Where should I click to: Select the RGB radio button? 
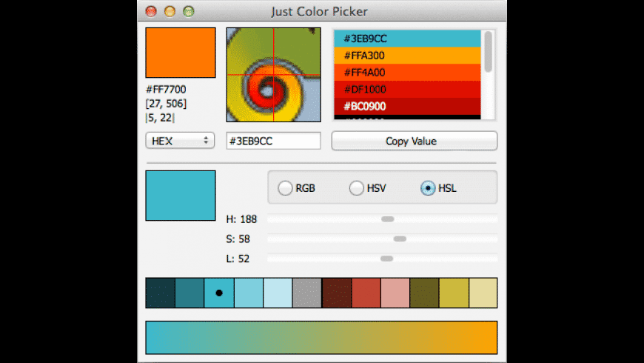pos(285,188)
